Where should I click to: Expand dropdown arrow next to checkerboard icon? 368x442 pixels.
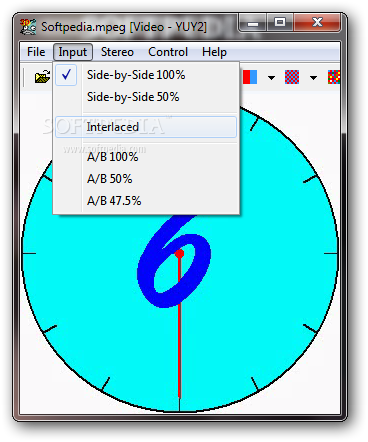pos(313,78)
